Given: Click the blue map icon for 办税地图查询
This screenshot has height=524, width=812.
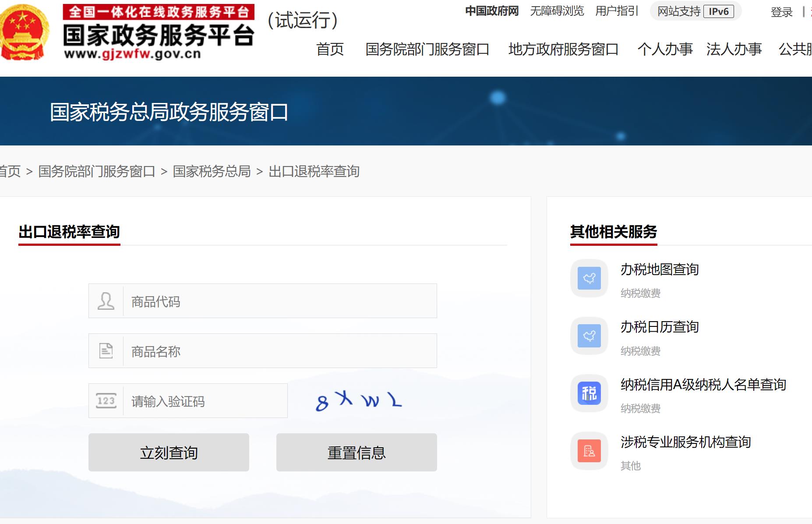Looking at the screenshot, I should [589, 278].
